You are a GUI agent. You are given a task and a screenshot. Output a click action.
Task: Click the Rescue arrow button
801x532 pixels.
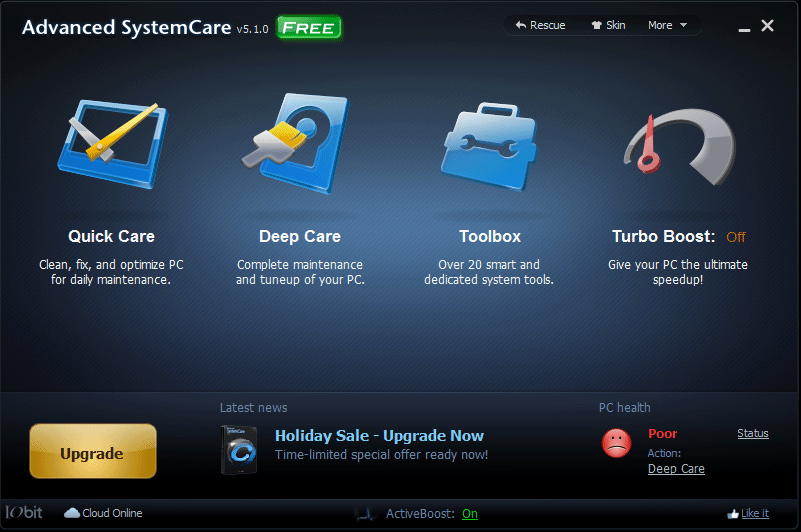(540, 25)
